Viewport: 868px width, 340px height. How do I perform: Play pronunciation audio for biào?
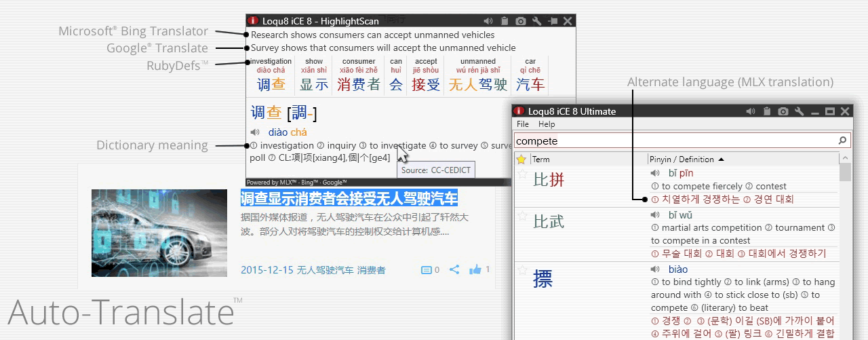point(655,269)
